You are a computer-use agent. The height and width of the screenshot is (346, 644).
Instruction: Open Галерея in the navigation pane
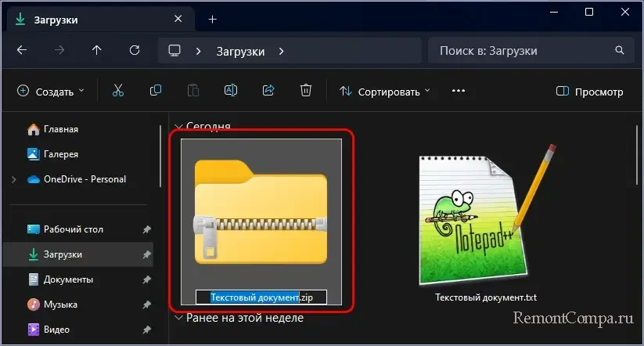pyautogui.click(x=60, y=154)
